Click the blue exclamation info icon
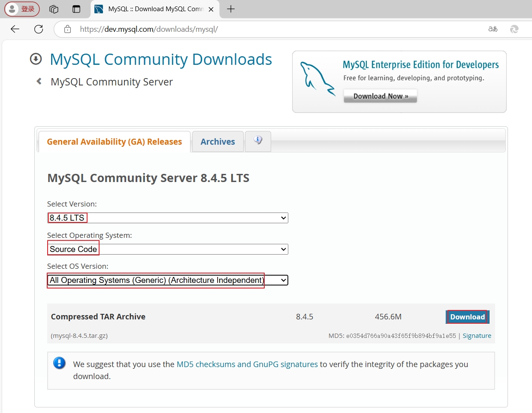The width and height of the screenshot is (532, 413). point(59,363)
